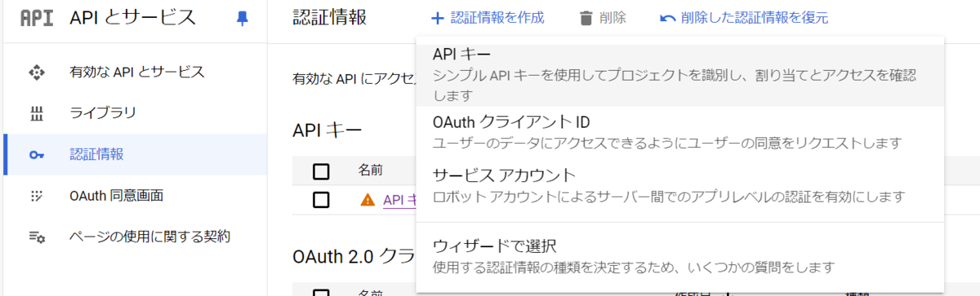
Task: Check the box for the API key row
Action: coord(321,199)
